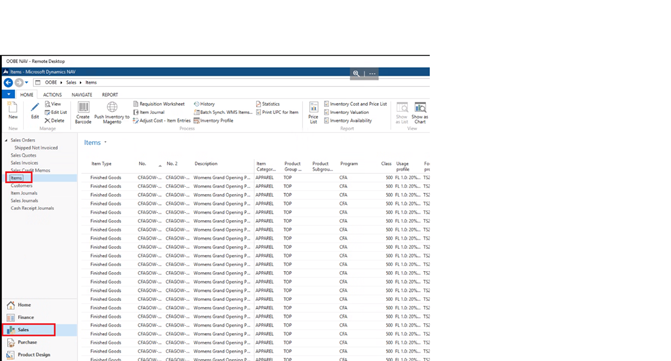
Task: Click the Item Category column header
Action: 266,166
